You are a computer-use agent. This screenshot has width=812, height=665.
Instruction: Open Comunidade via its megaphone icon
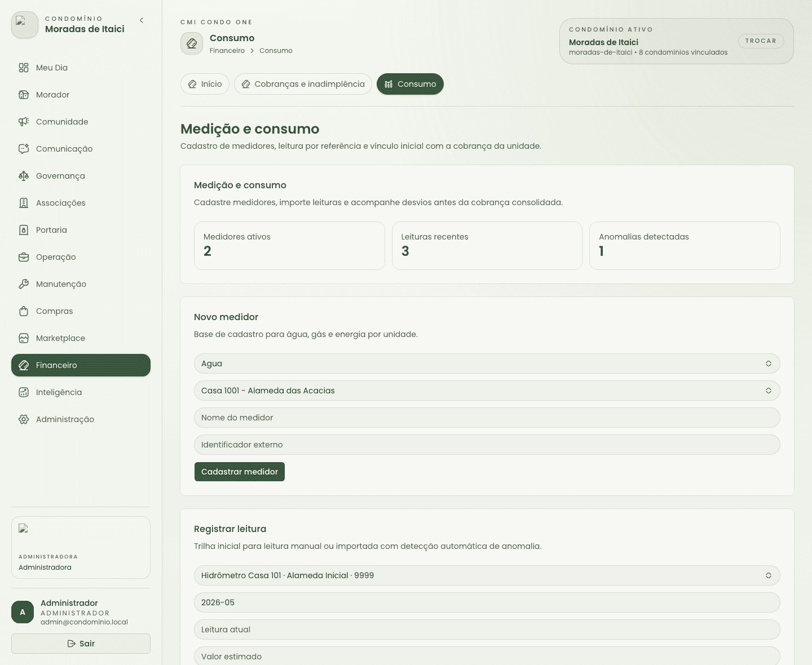click(24, 122)
